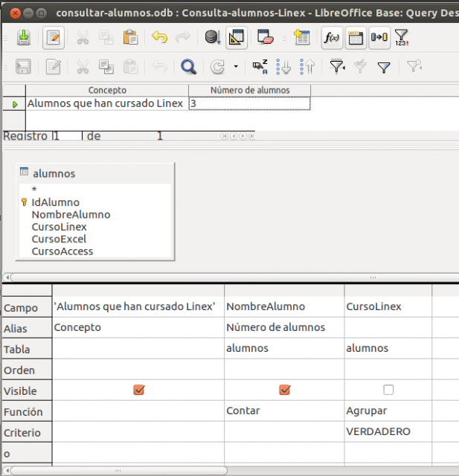Click Criterio cell containing VERDADERO
Screen dimensions: 459x476
pyautogui.click(x=388, y=431)
